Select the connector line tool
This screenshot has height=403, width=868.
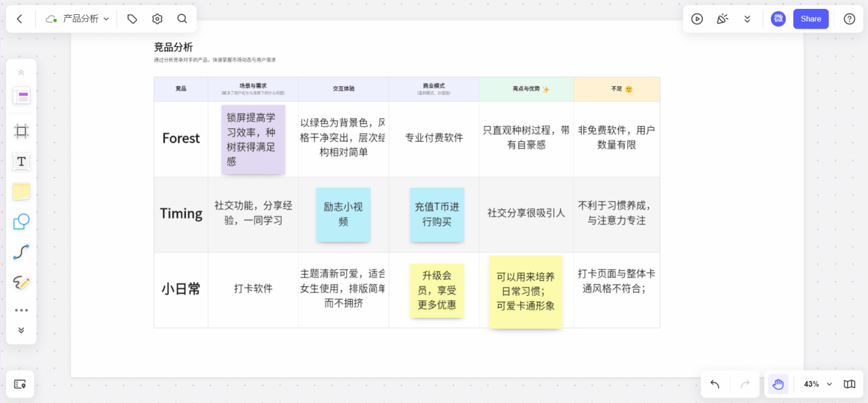coord(21,252)
